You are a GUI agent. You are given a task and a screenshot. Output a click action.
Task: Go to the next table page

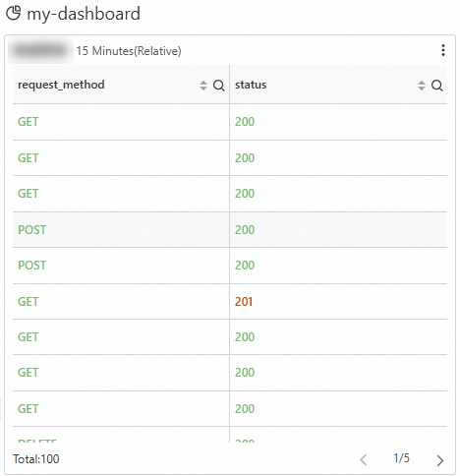(440, 460)
